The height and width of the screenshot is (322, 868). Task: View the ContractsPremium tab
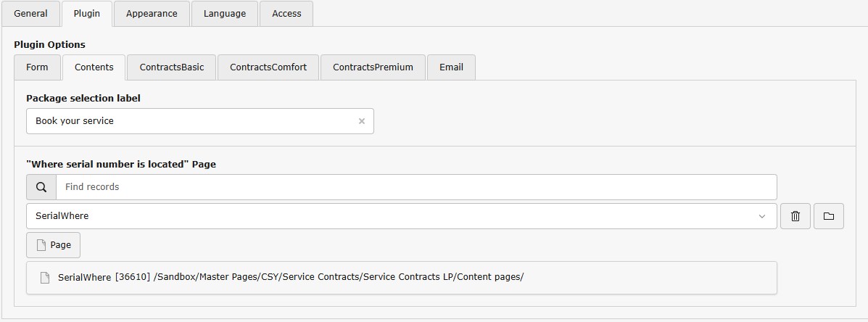point(373,67)
